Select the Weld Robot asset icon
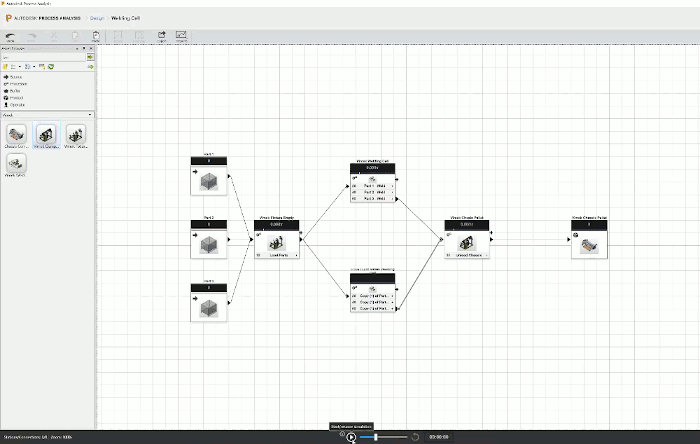This screenshot has width=700, height=444. pyautogui.click(x=17, y=162)
